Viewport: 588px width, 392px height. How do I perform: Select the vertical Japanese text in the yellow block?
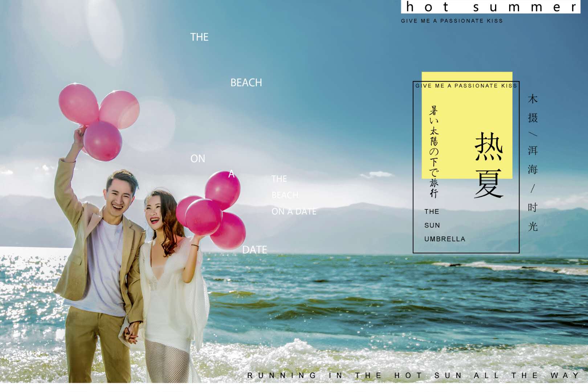(434, 151)
